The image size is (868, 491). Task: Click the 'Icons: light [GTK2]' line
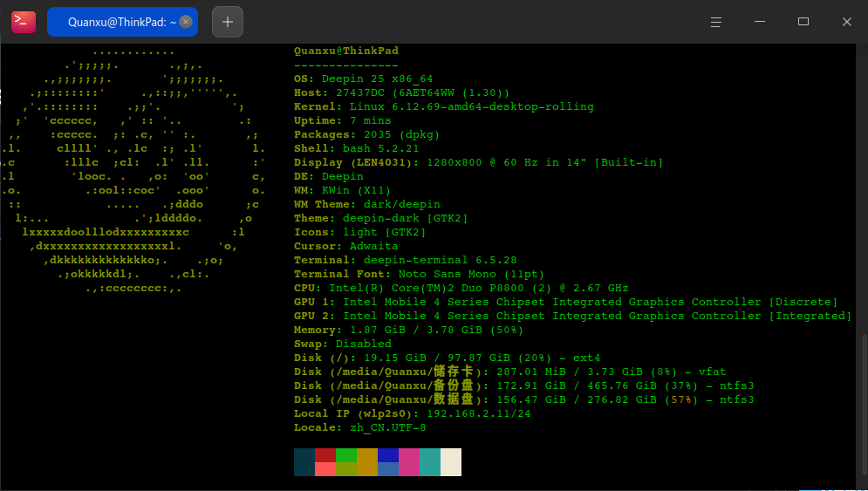[x=359, y=232]
